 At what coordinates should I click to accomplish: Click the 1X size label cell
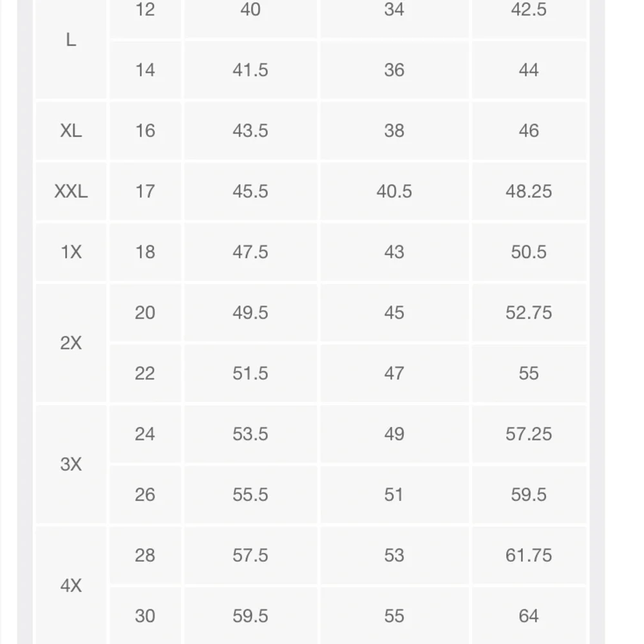coord(71,252)
